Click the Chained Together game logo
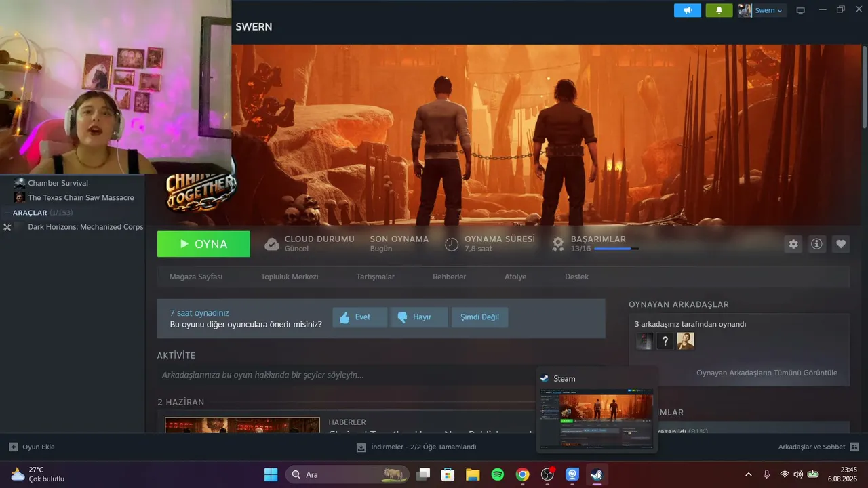The height and width of the screenshot is (488, 868). point(201,190)
